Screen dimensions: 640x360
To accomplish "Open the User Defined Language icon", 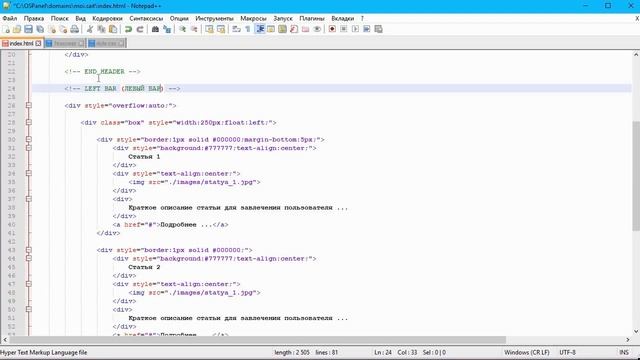I will pos(271,29).
